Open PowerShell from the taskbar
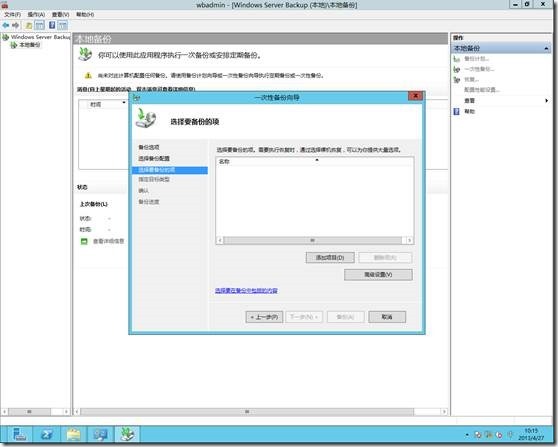Image resolution: width=558 pixels, height=447 pixels. (47, 435)
